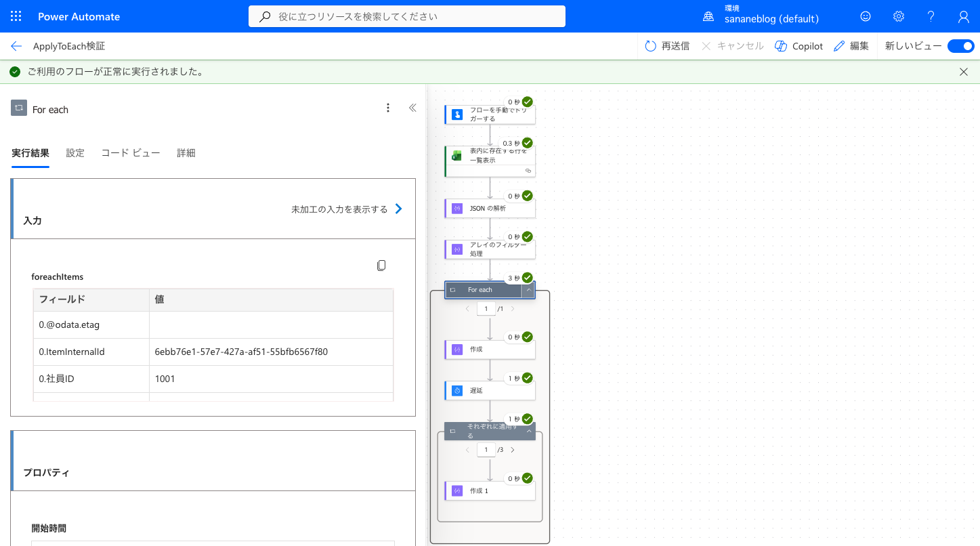Click the resource search box
This screenshot has height=546, width=980.
click(407, 16)
